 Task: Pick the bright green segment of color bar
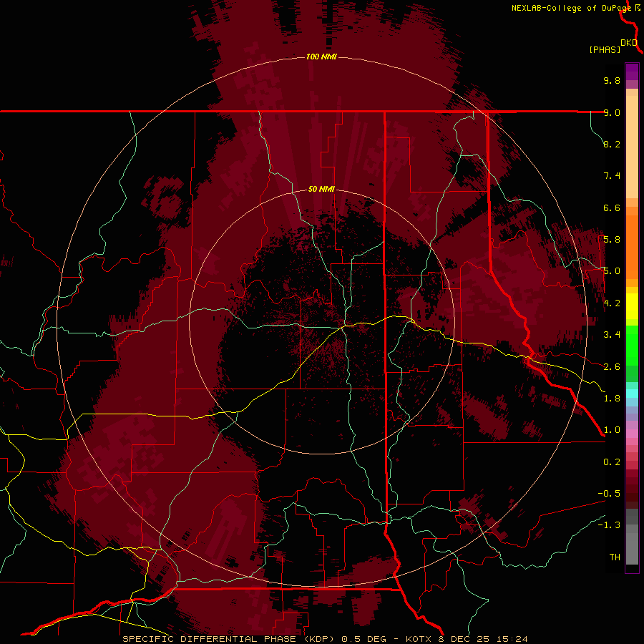click(632, 344)
